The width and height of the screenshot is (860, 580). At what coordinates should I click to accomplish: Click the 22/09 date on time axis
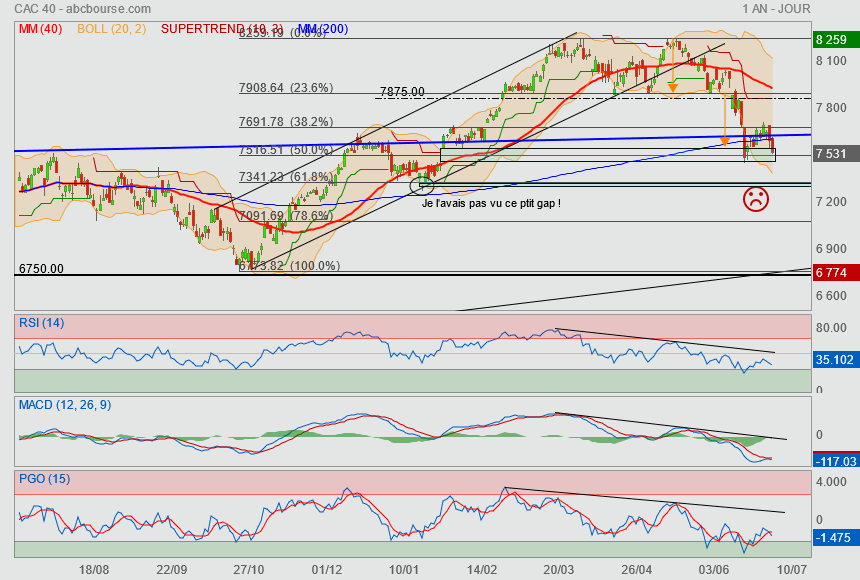172,570
